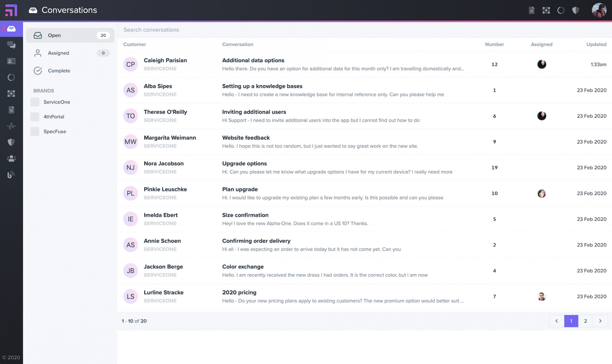
Task: Click the CP initials avatar of Caleigh Parisian
Action: coord(130,64)
